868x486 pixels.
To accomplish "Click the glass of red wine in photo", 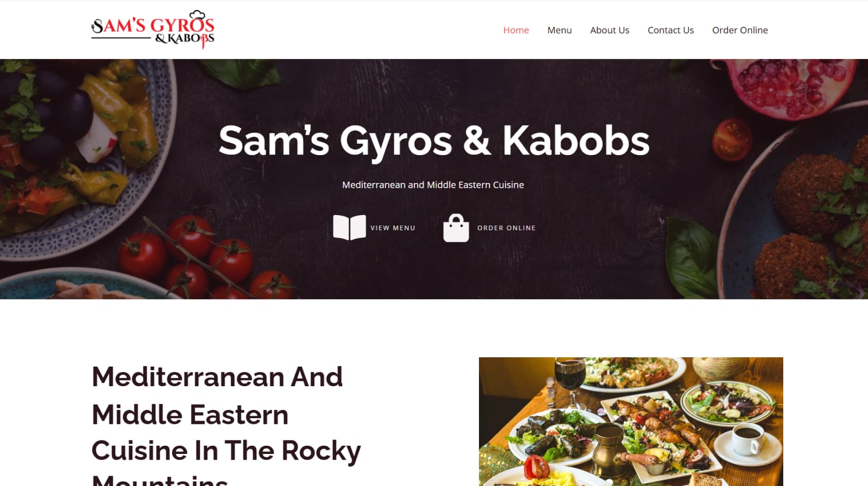I will (x=569, y=380).
